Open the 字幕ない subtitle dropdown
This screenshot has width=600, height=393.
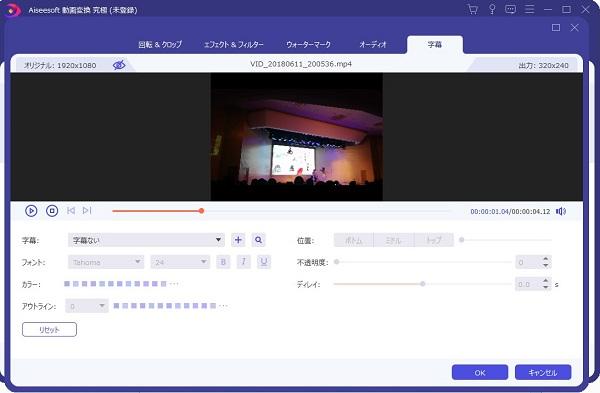point(146,240)
